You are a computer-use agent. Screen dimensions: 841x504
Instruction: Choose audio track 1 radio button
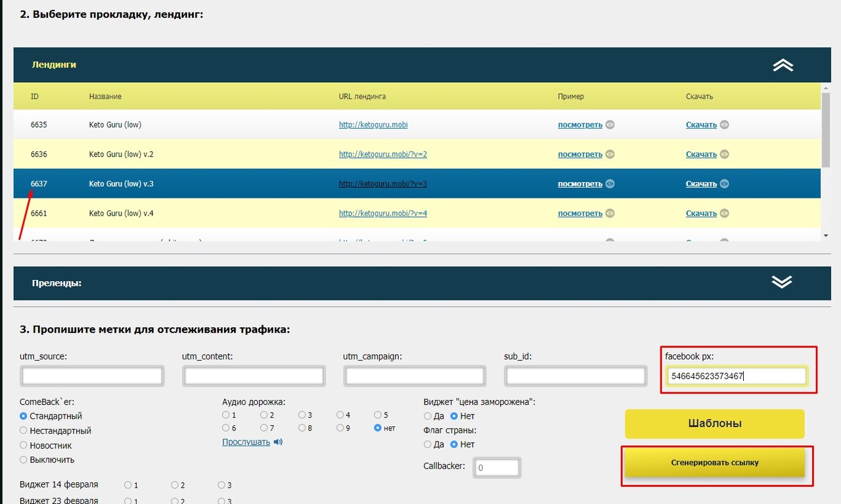pos(226,415)
